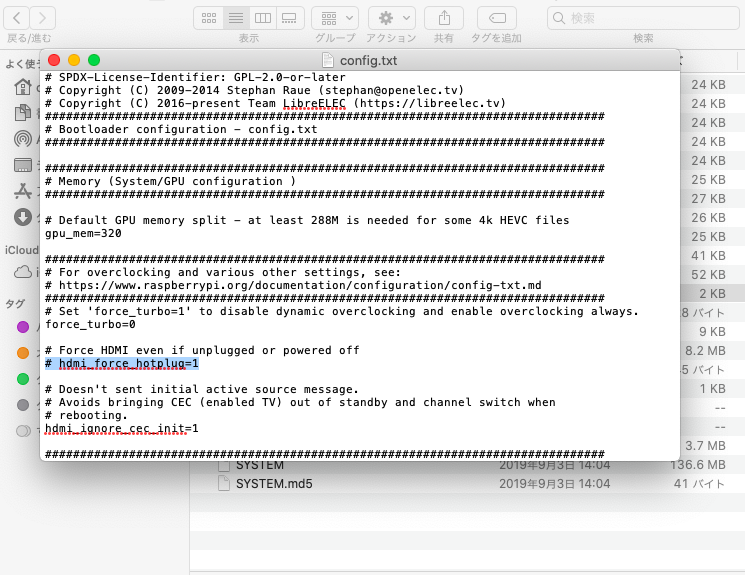Click the 136.6 MB size cell

click(698, 465)
